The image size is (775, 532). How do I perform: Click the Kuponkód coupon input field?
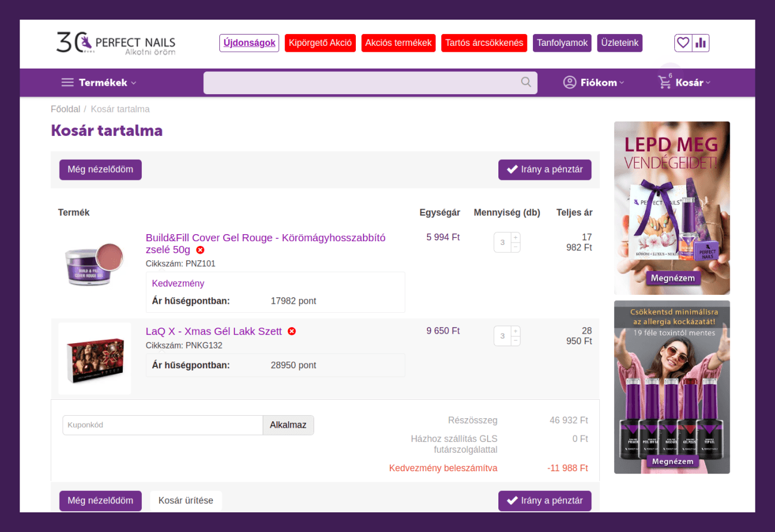pyautogui.click(x=163, y=425)
